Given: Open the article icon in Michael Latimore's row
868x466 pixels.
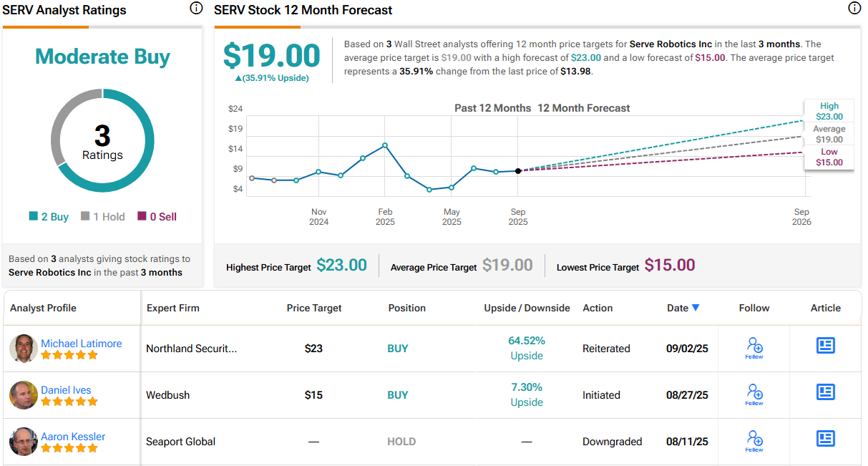Looking at the screenshot, I should pyautogui.click(x=826, y=346).
